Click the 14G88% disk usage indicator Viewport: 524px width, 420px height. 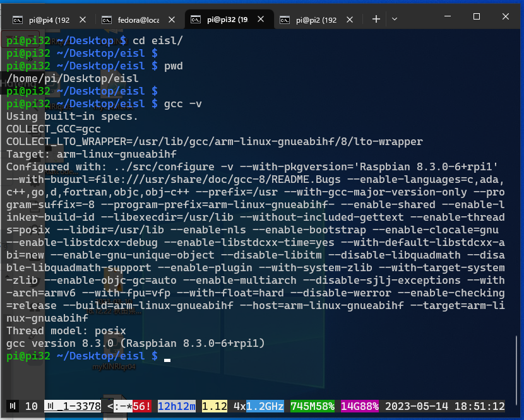[x=360, y=406]
